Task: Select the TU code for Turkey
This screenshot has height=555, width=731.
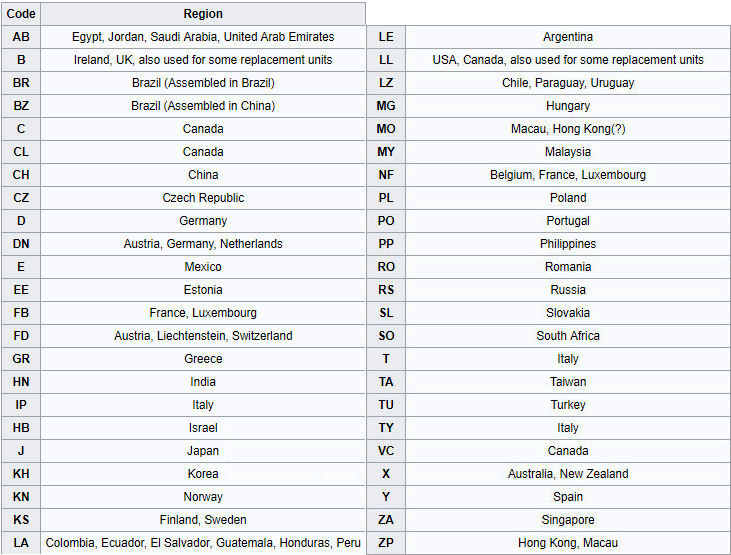Action: click(386, 405)
